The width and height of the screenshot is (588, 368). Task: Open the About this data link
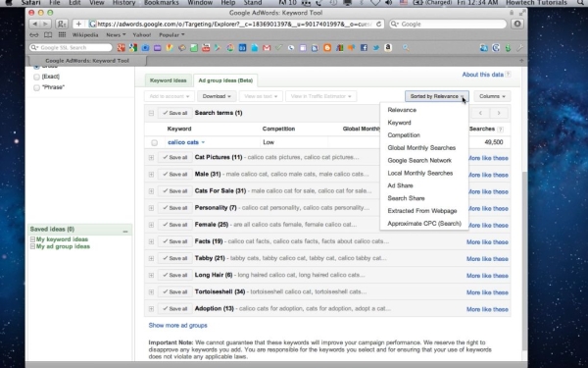pyautogui.click(x=482, y=75)
